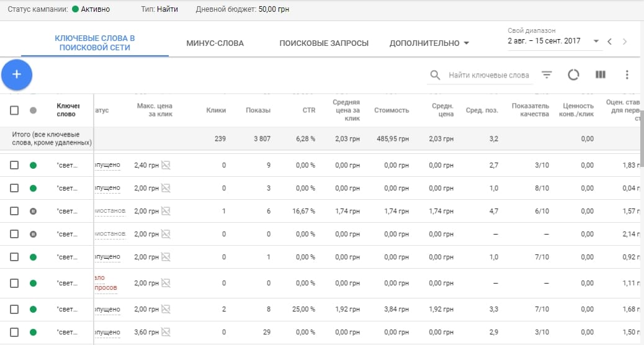The height and width of the screenshot is (345, 644).
Task: Click the bid icon beside 2,40 грн
Action: point(166,165)
